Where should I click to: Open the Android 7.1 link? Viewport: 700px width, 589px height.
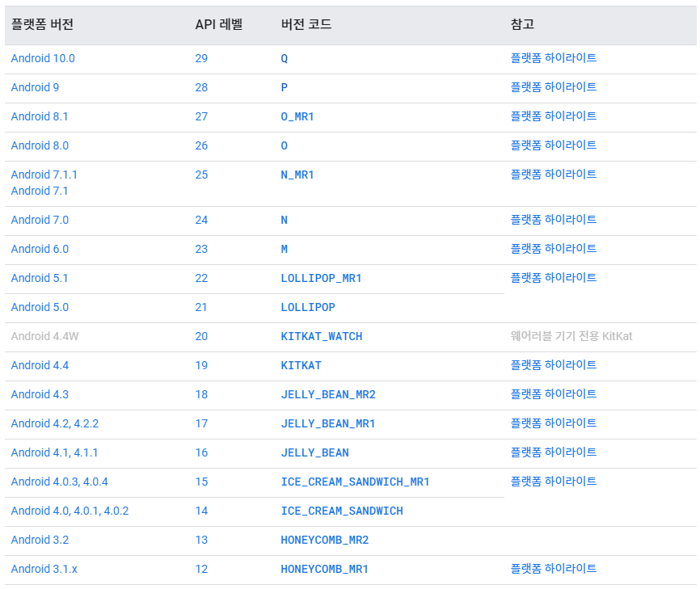(x=40, y=191)
